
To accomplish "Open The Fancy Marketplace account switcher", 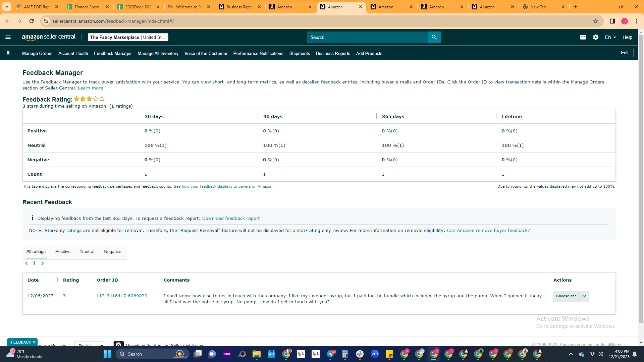I will [128, 37].
